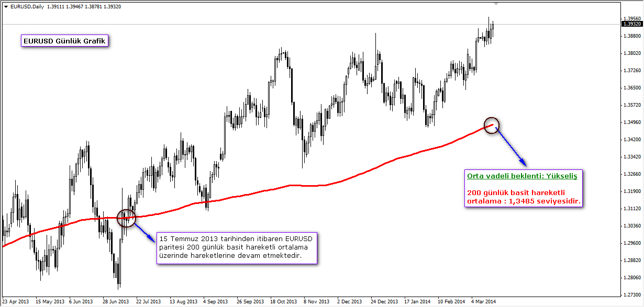Select the "23 Apr 2013" date axis label
Image resolution: width=644 pixels, height=307 pixels.
[x=16, y=302]
